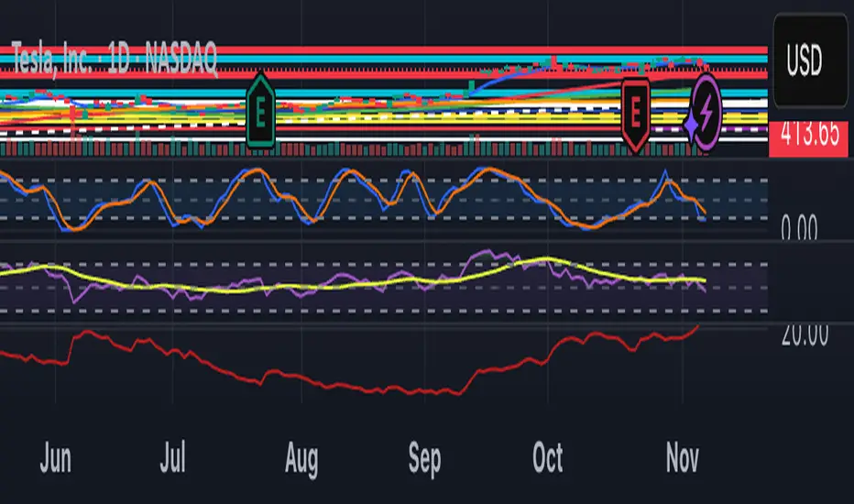Click the Aug label on time axis
Image resolution: width=854 pixels, height=504 pixels.
click(x=301, y=460)
